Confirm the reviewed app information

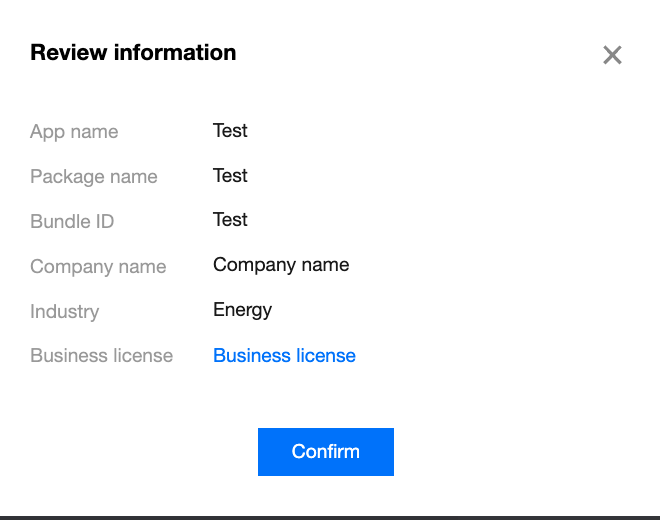tap(325, 452)
